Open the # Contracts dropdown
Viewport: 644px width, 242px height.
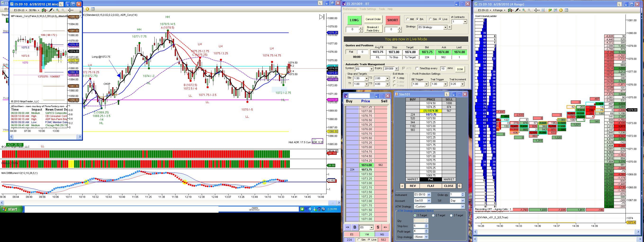click(x=465, y=22)
